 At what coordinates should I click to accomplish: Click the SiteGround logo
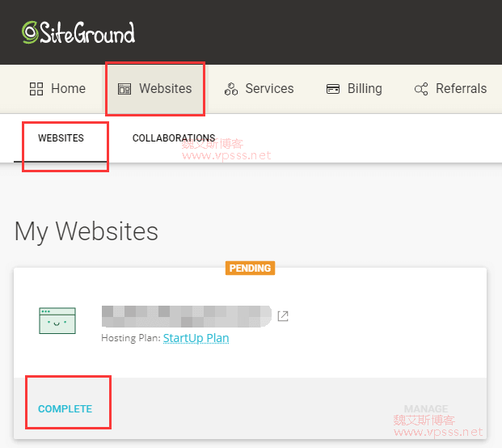[x=78, y=32]
